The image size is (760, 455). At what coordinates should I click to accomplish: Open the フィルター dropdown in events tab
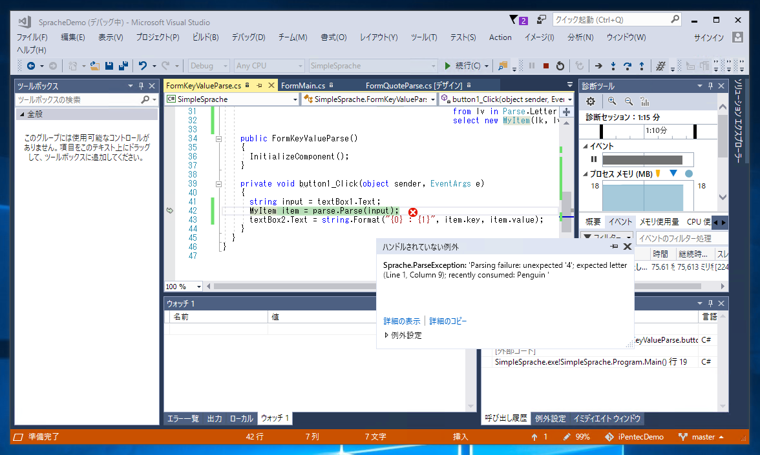(607, 238)
